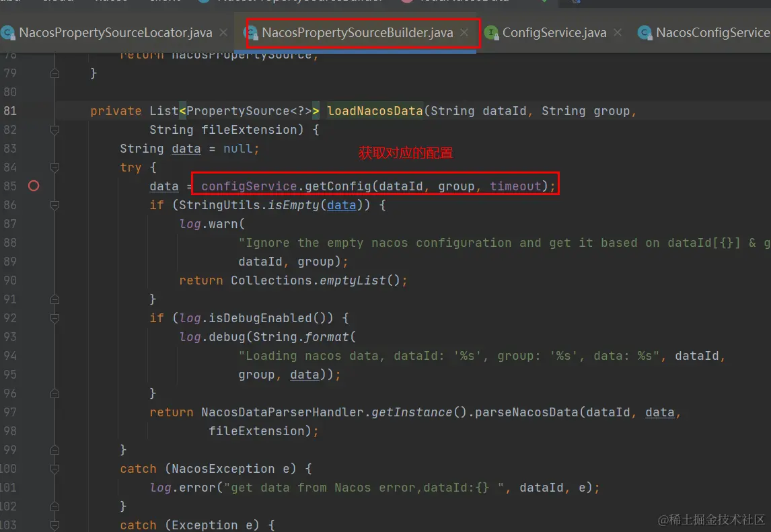Click fold end marker at line 102
The width and height of the screenshot is (771, 532).
pyautogui.click(x=54, y=506)
